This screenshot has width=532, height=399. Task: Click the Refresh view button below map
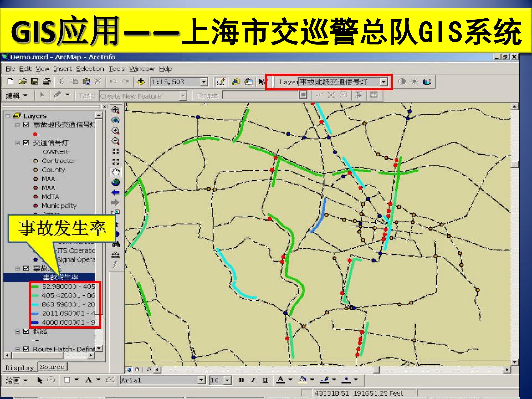tap(149, 369)
